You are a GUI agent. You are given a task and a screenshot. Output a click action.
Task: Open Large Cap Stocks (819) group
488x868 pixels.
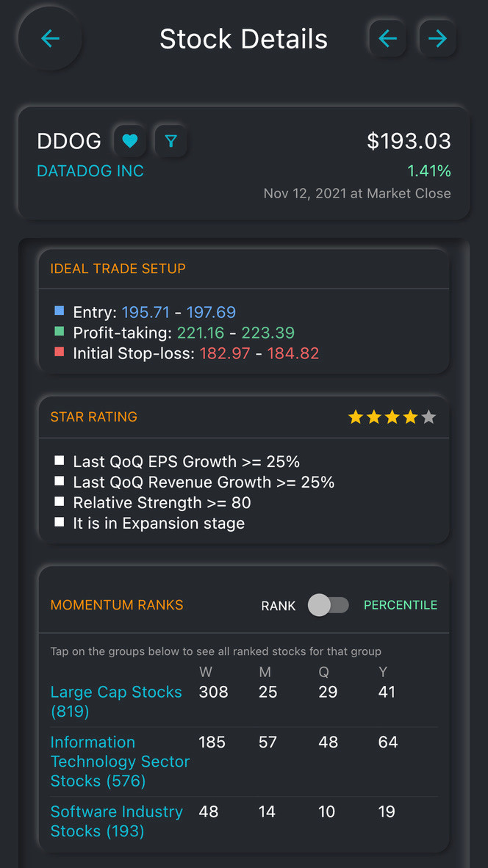116,701
